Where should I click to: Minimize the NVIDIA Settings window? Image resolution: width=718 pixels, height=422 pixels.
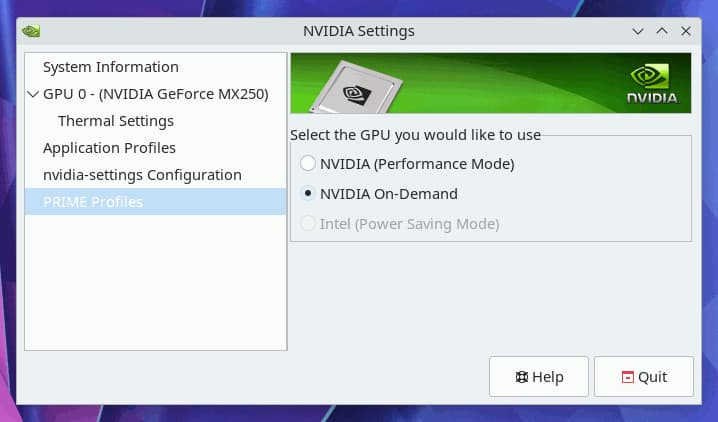638,31
